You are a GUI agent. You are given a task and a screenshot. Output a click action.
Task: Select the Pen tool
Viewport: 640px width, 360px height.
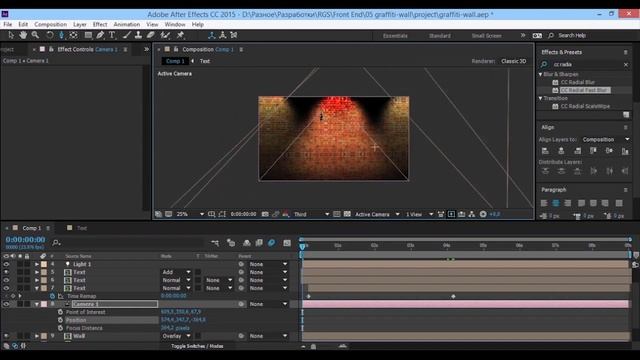pos(100,35)
